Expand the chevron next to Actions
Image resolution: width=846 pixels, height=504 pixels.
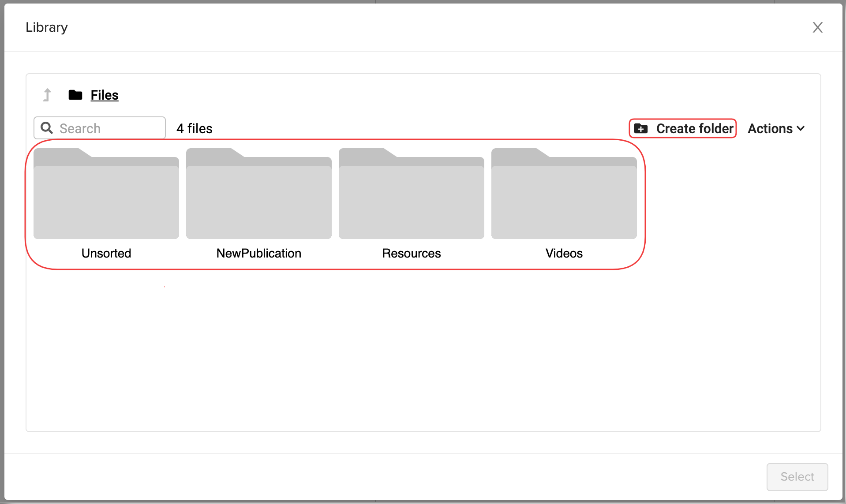[x=801, y=129]
